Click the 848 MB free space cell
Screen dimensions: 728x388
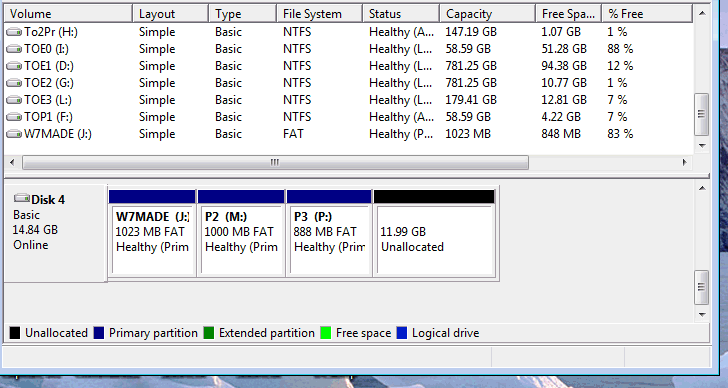click(x=561, y=134)
